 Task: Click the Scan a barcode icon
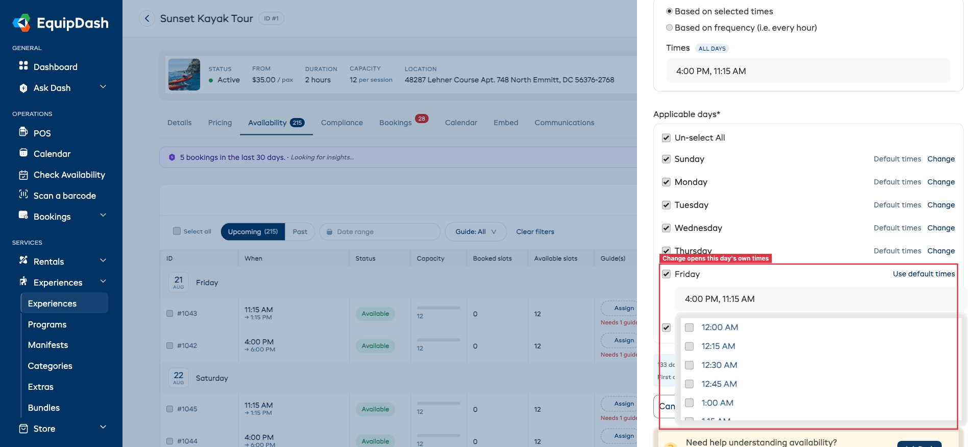click(x=23, y=195)
